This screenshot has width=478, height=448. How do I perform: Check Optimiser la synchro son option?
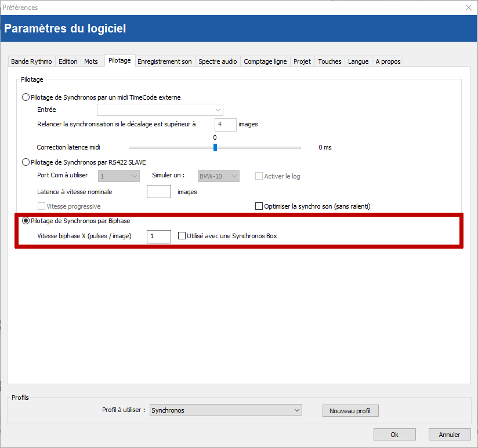[x=259, y=206]
